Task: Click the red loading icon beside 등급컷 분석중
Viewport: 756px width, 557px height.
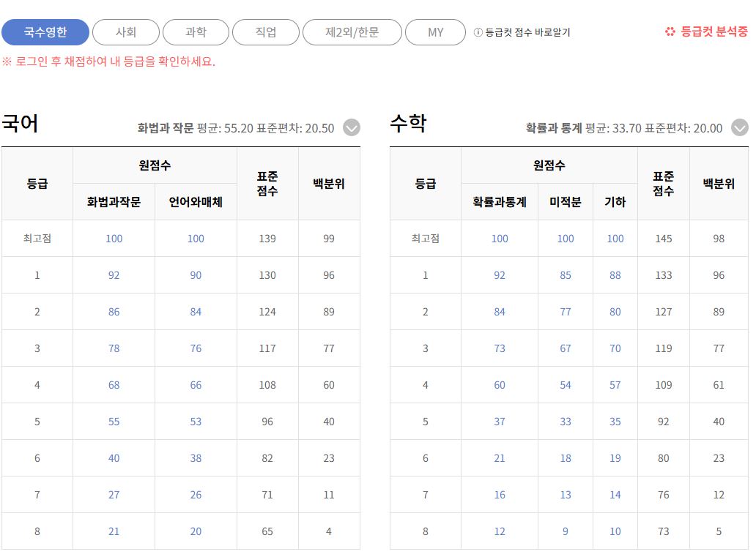Action: point(670,31)
